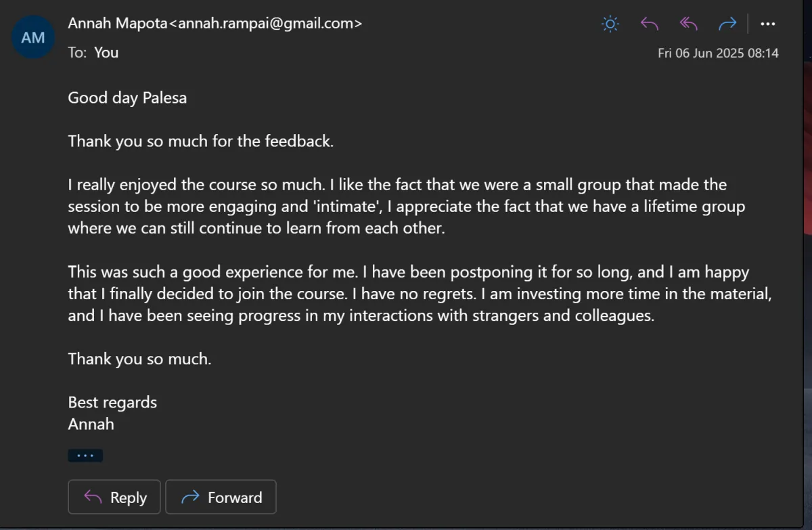Image resolution: width=812 pixels, height=530 pixels.
Task: Click the Fri 06 Jun 2025 timestamp
Action: (x=718, y=53)
